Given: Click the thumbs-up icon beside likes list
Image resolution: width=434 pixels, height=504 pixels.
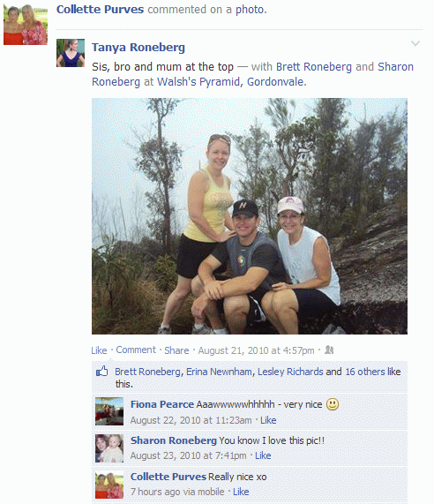Looking at the screenshot, I should (x=102, y=372).
